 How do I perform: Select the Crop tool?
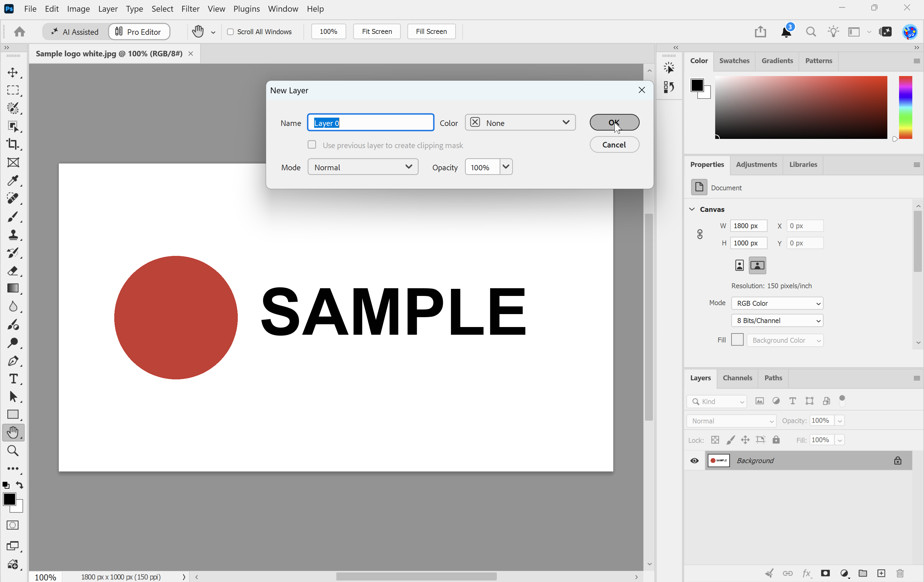click(13, 144)
